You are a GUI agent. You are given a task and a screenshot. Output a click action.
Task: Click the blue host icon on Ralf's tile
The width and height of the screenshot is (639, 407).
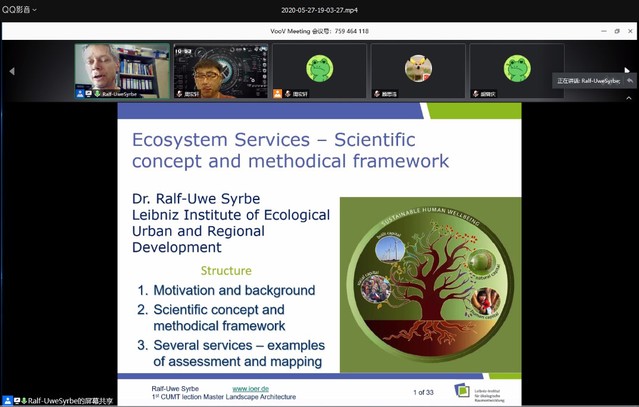pyautogui.click(x=80, y=94)
